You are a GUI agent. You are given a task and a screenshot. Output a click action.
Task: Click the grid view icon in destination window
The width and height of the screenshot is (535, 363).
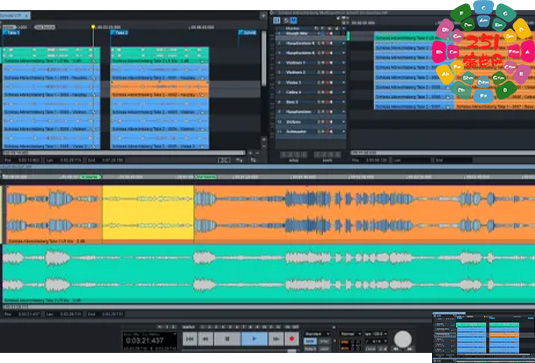point(277,21)
